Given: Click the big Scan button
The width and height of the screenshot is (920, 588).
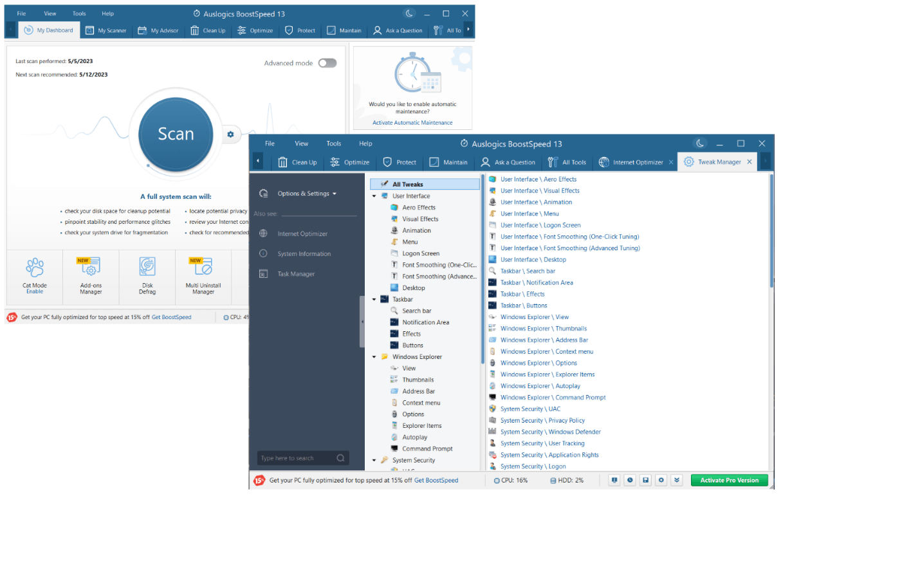Looking at the screenshot, I should click(x=176, y=134).
